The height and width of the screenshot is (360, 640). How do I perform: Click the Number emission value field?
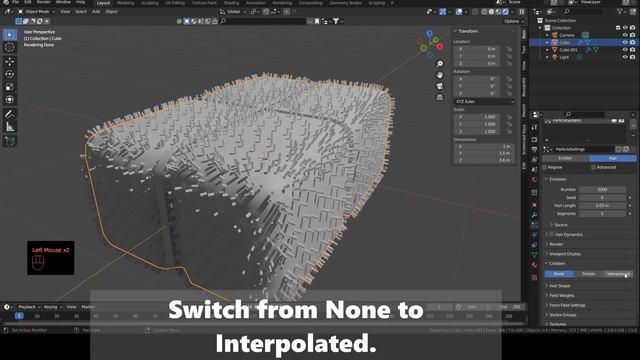click(602, 190)
